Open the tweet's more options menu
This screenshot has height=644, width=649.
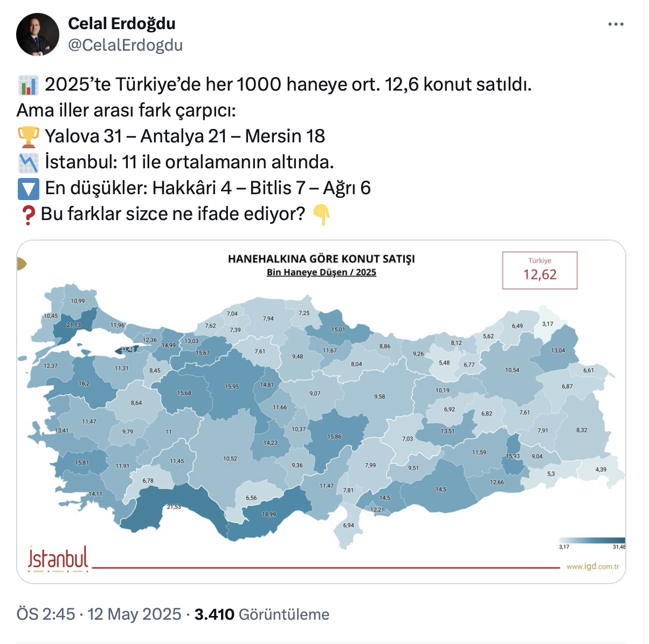[616, 24]
